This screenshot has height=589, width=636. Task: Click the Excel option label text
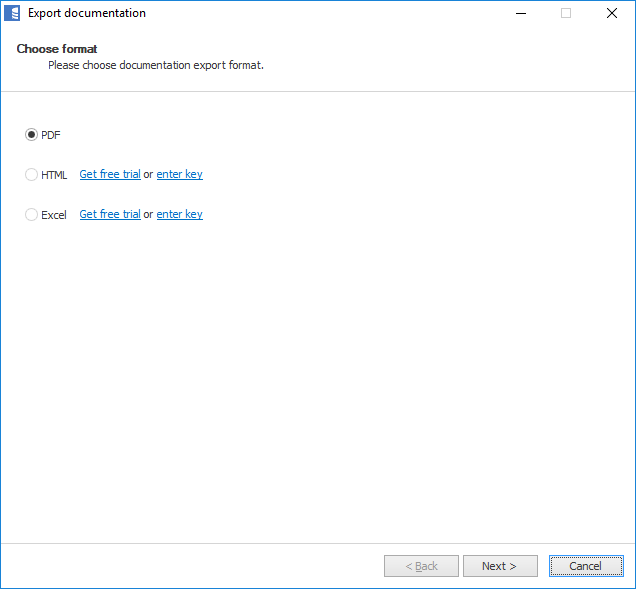point(54,215)
